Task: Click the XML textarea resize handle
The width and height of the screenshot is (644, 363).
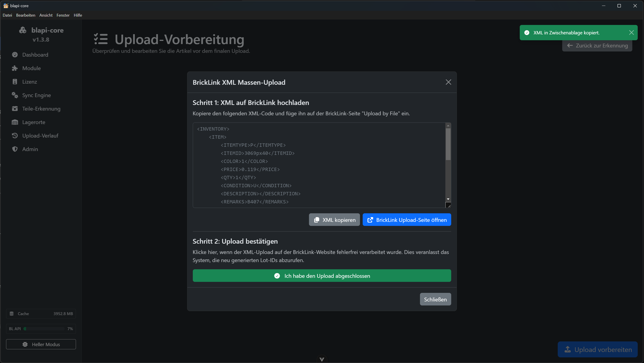Action: (x=448, y=205)
